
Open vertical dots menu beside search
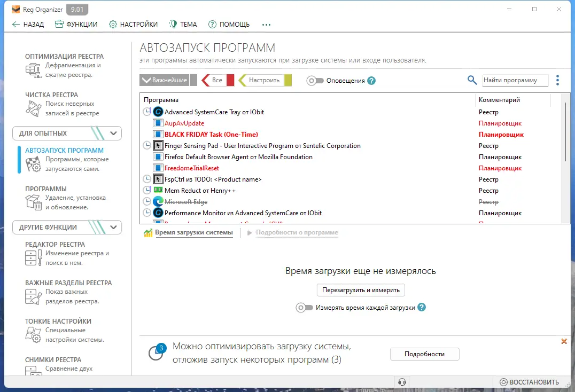pos(557,80)
